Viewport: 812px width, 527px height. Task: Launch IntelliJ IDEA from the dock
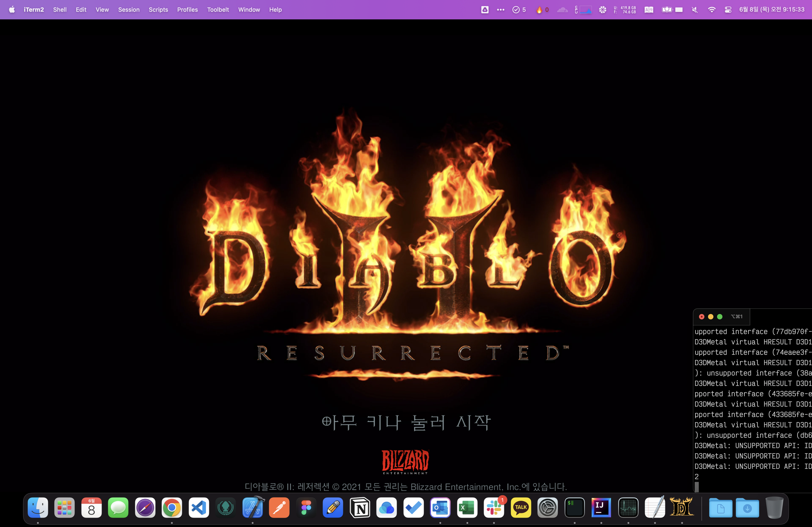pos(601,507)
